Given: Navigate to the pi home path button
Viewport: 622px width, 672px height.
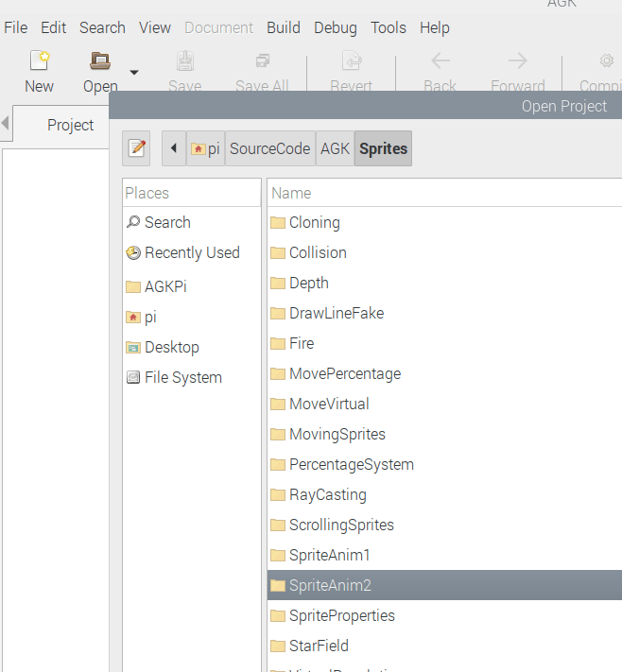Looking at the screenshot, I should [205, 148].
